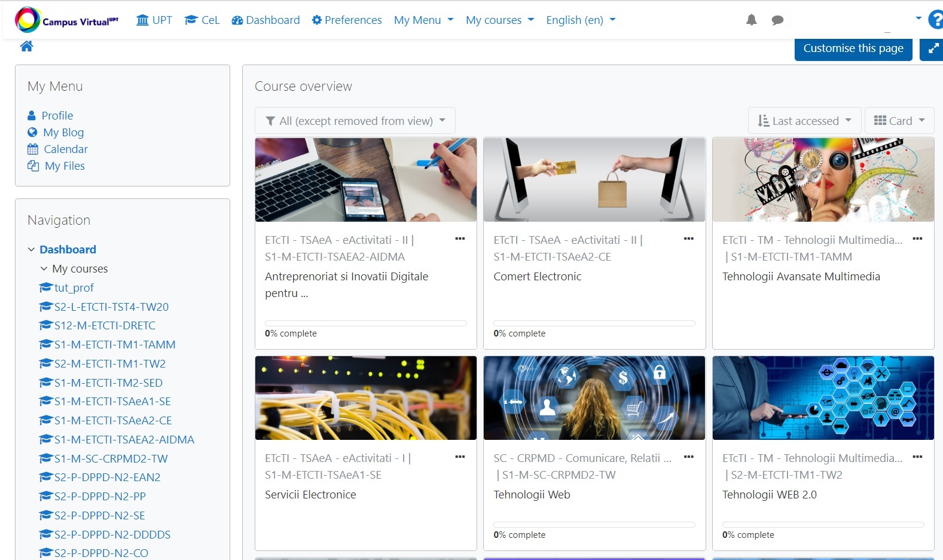Open three-dots menu on Comert Electronic card
The width and height of the screenshot is (943, 560).
(x=688, y=239)
